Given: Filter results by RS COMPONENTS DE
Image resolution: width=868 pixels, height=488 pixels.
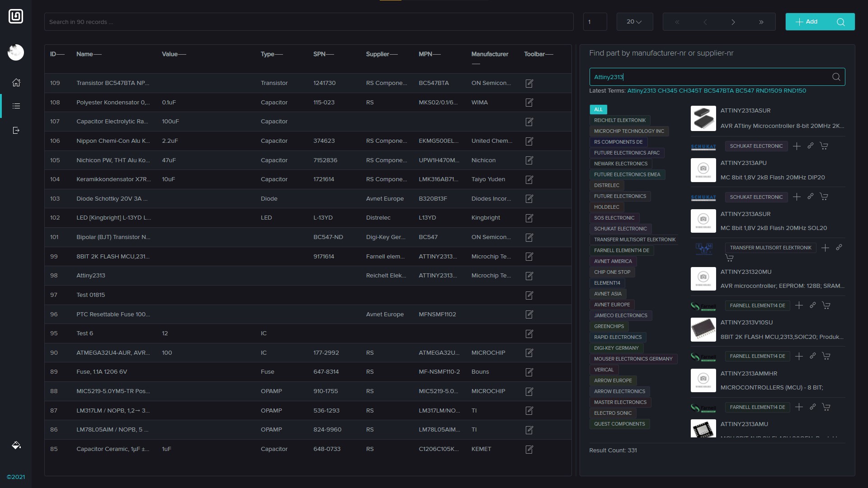Looking at the screenshot, I should 618,142.
